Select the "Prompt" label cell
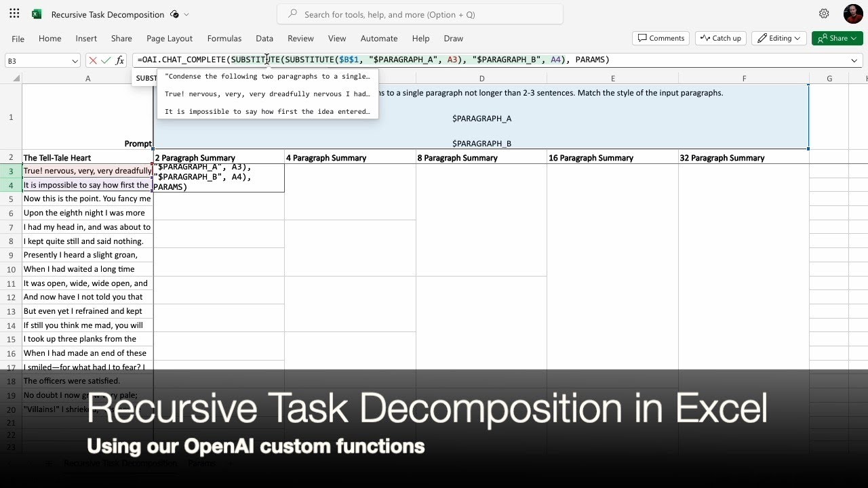Viewport: 868px width, 488px height. 87,117
